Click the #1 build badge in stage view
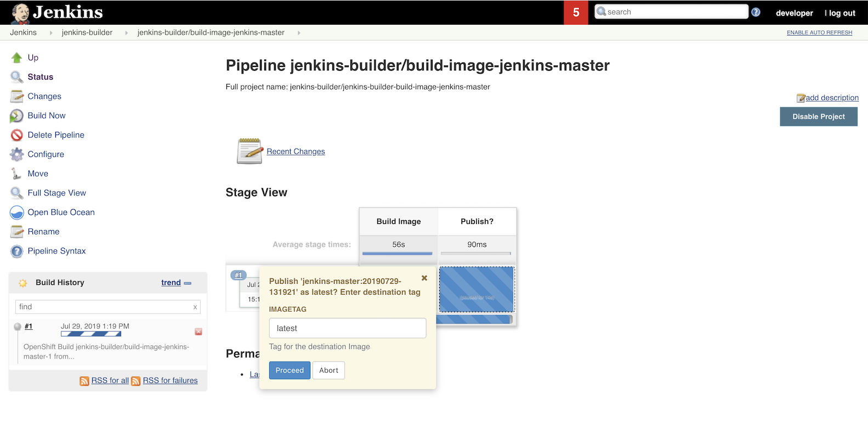The image size is (868, 438). [x=239, y=275]
